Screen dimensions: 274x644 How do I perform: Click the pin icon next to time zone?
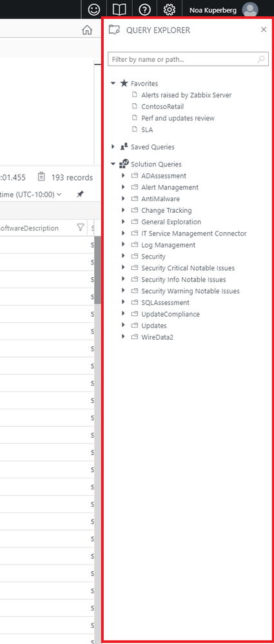(x=81, y=194)
